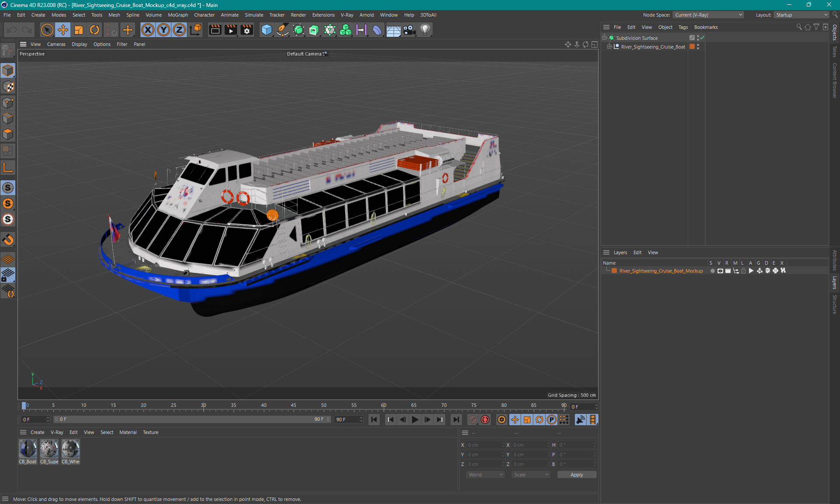Viewport: 840px width, 504px height.
Task: Toggle Y axis lock
Action: click(x=164, y=30)
